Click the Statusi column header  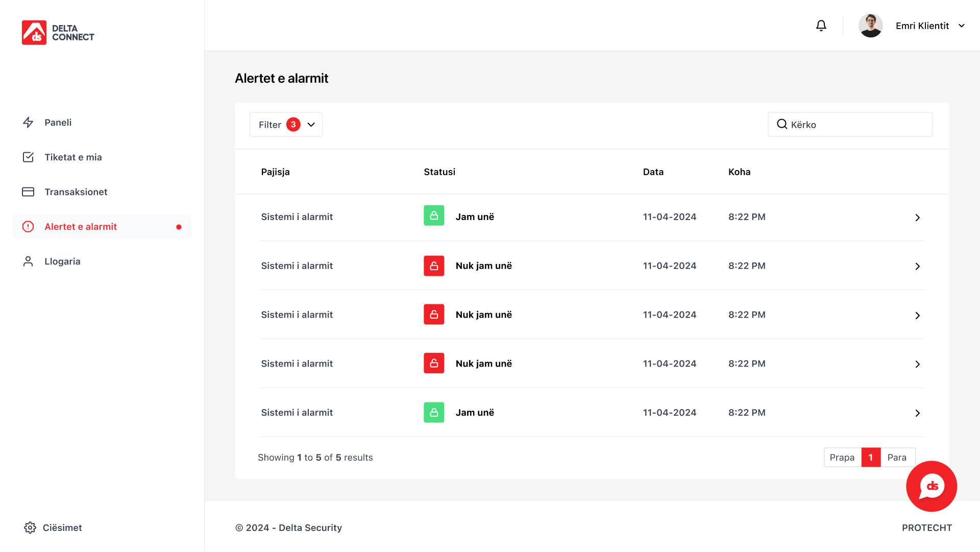point(439,172)
